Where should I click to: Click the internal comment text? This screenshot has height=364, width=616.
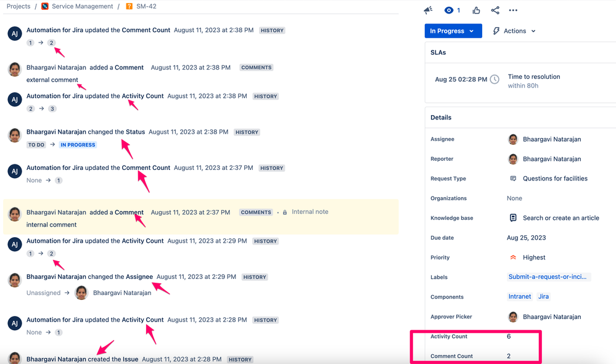(51, 225)
